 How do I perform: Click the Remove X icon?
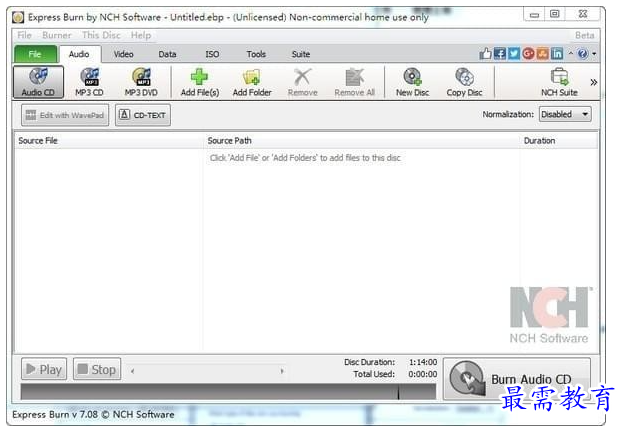[x=303, y=77]
